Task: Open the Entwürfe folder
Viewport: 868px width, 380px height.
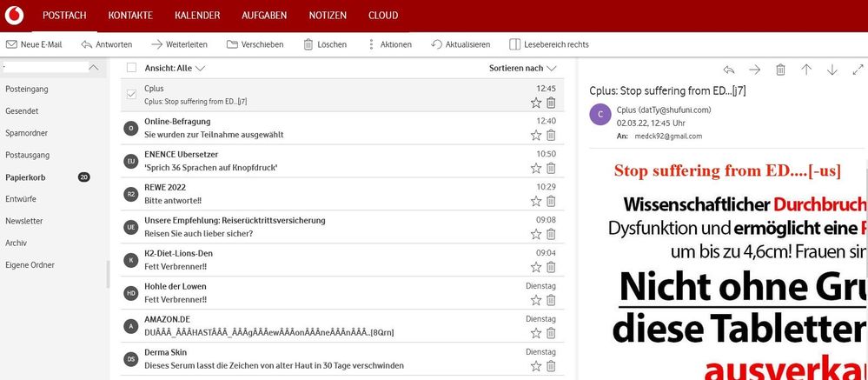Action: [21, 199]
